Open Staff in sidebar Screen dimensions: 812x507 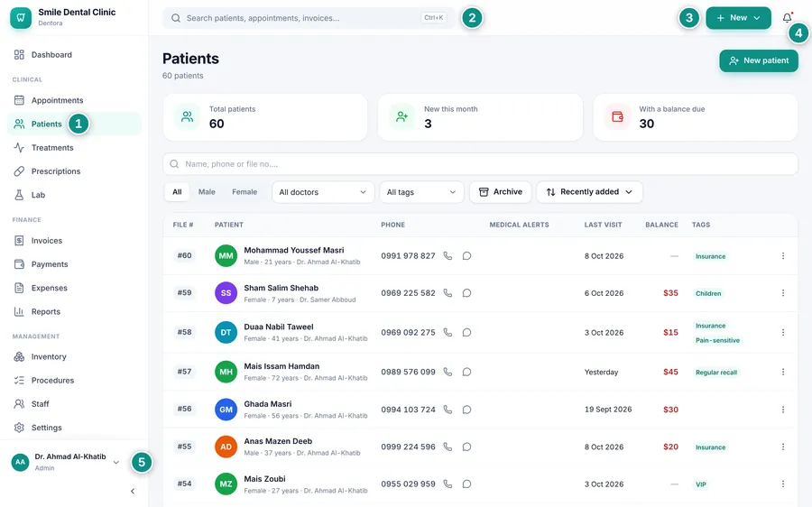click(74, 404)
